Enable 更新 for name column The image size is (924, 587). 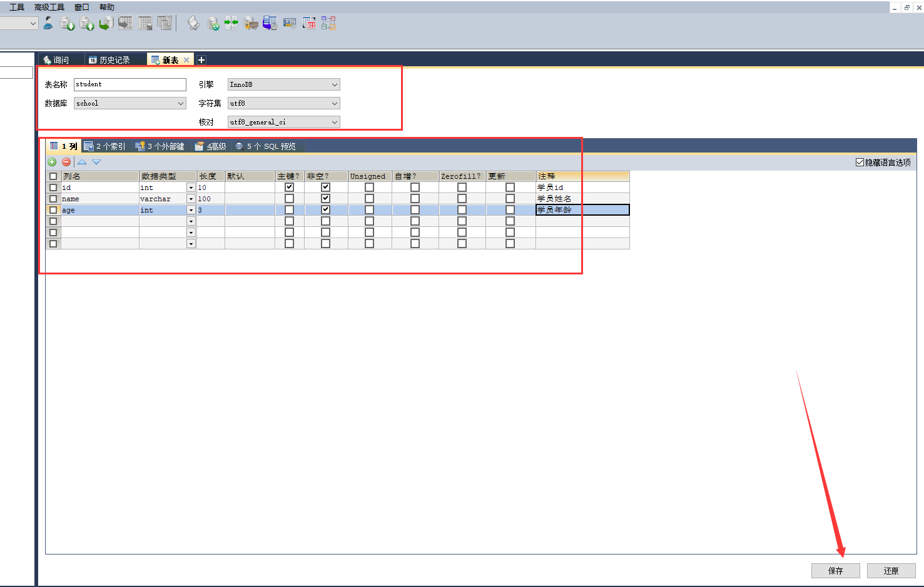point(510,198)
